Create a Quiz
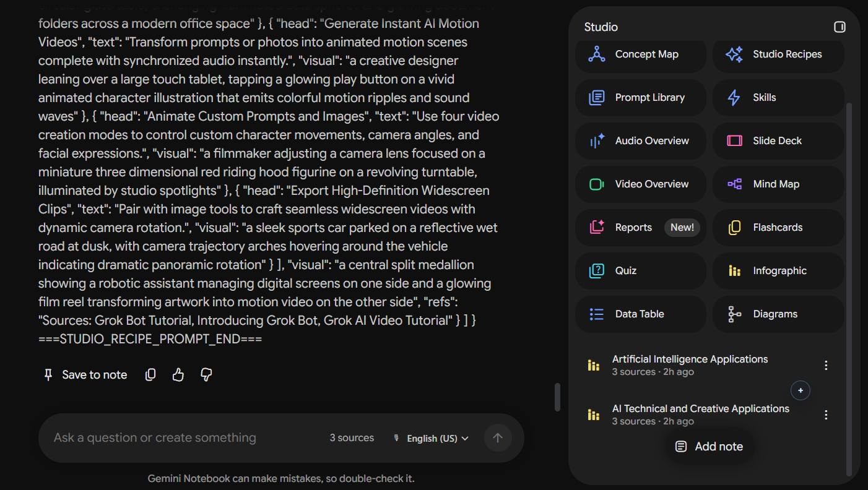The width and height of the screenshot is (868, 490). [x=640, y=271]
